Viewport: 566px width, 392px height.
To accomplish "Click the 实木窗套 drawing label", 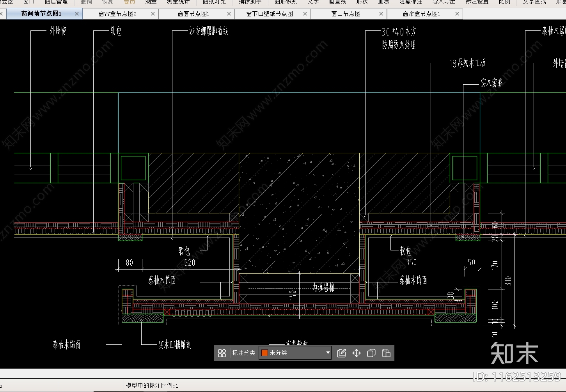I will click(491, 83).
